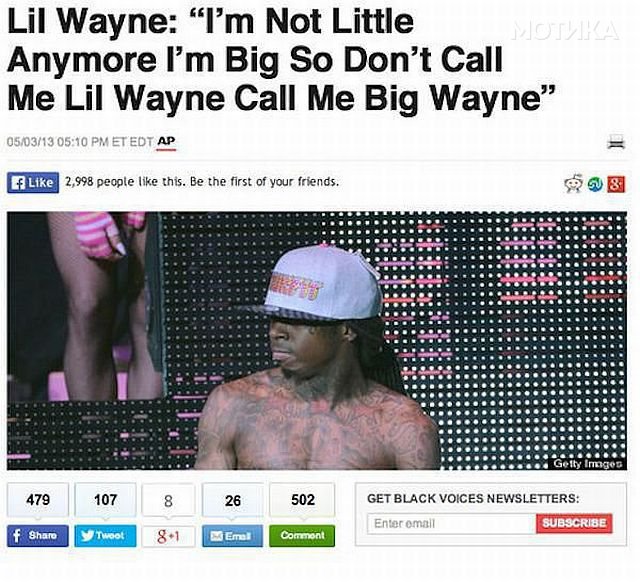Click the 502 comment count bubble
This screenshot has height=582, width=640.
tap(302, 500)
